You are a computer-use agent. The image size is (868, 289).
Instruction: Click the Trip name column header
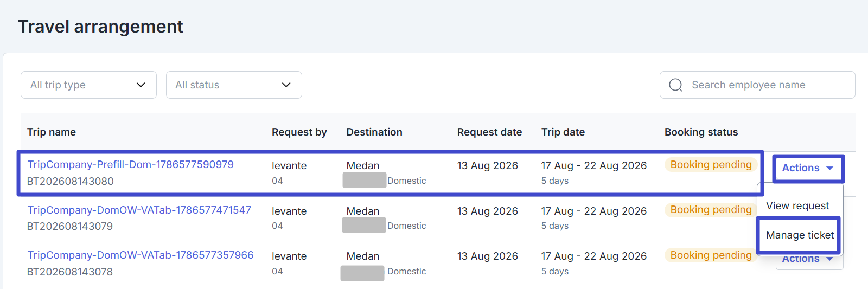pyautogui.click(x=52, y=132)
